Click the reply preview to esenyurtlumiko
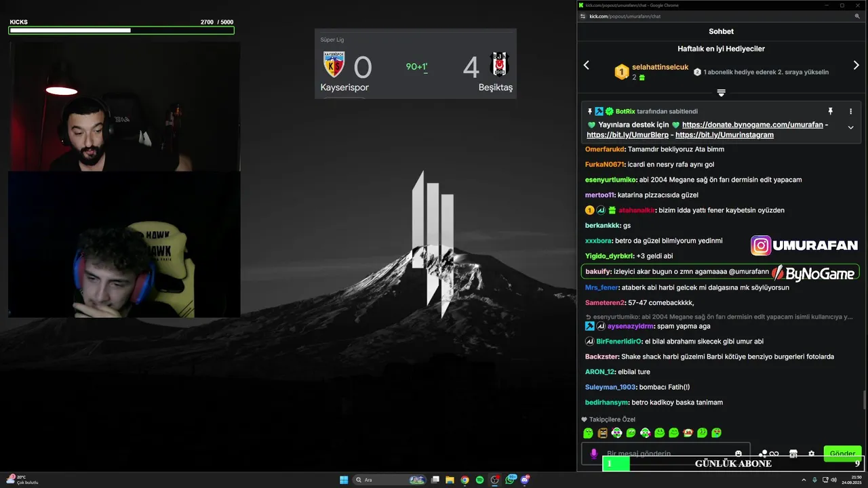Image resolution: width=868 pixels, height=488 pixels. point(719,317)
